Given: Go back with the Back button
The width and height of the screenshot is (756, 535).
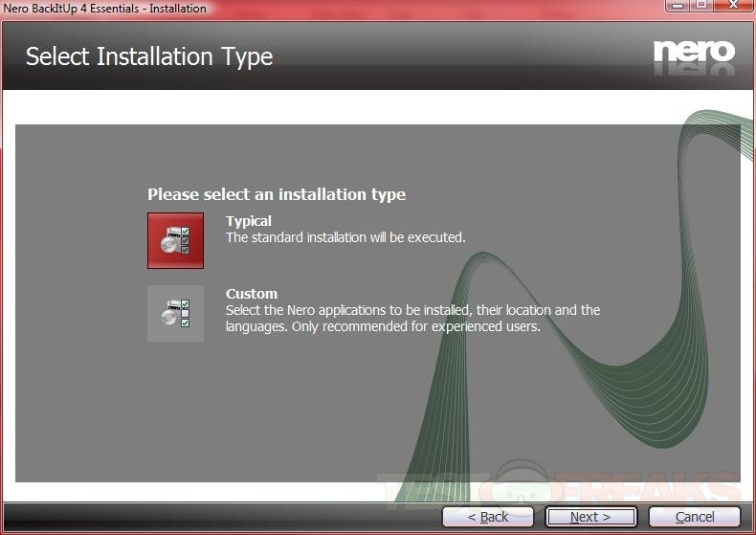Looking at the screenshot, I should pos(489,517).
